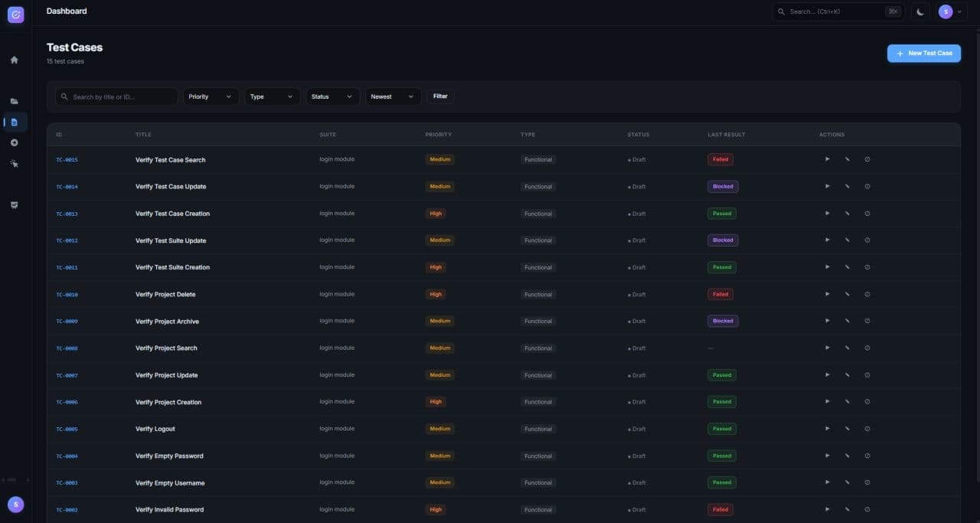Edit Verify Empty Password with pencil icon

tap(847, 456)
